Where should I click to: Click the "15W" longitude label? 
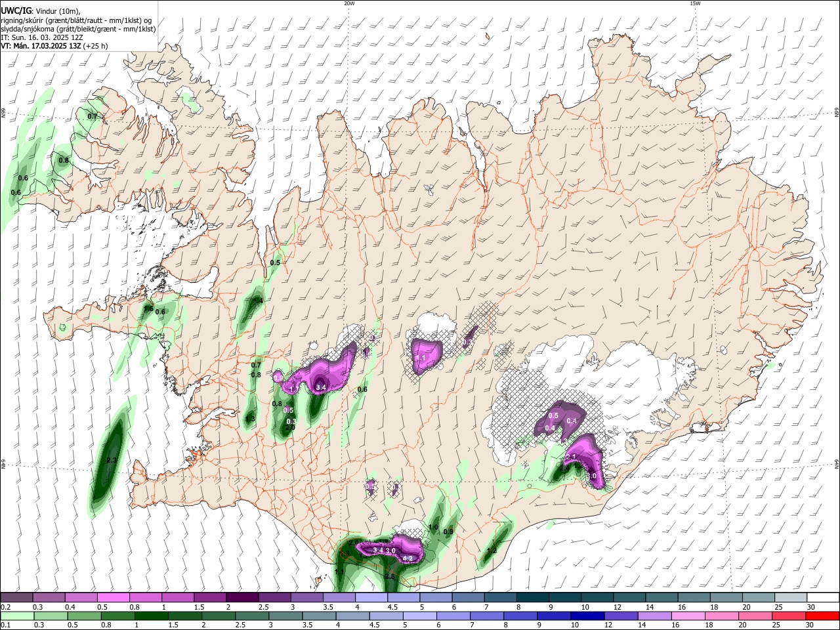pos(695,3)
